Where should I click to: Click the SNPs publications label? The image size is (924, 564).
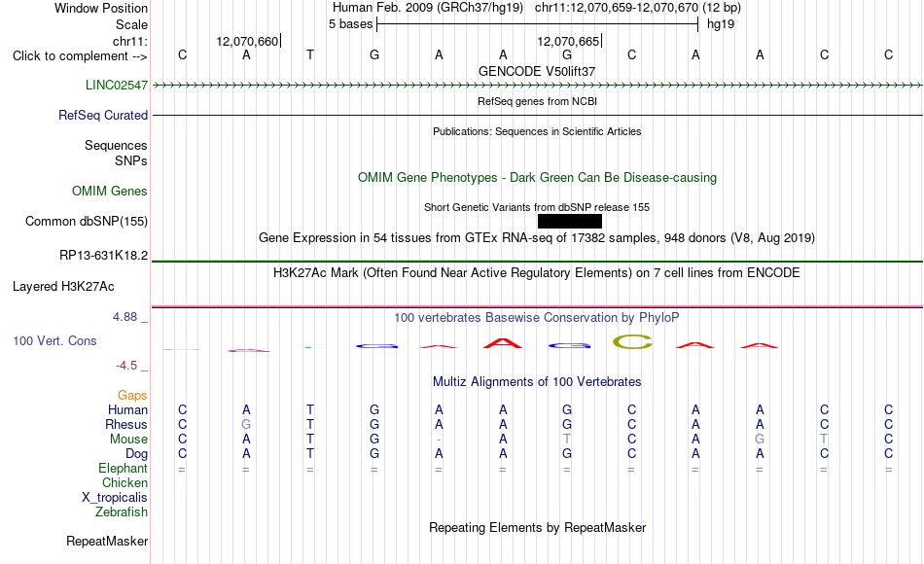point(131,160)
